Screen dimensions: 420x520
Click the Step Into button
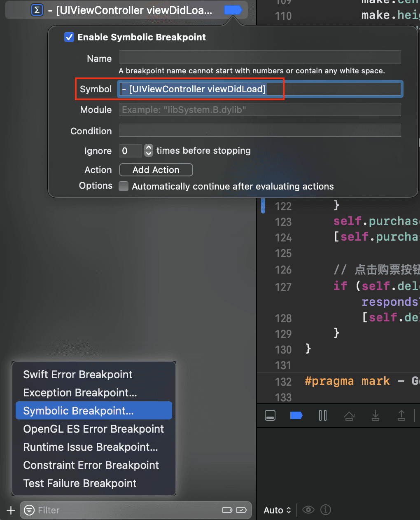click(x=376, y=415)
